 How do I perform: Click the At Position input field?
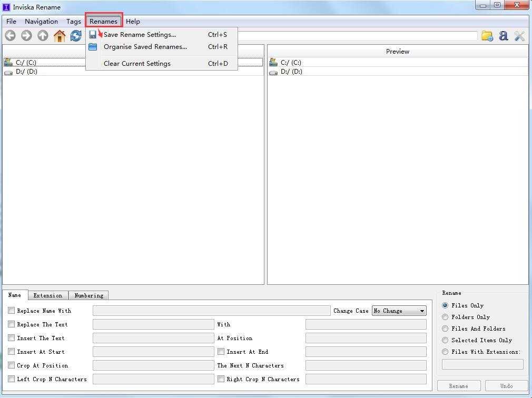[366, 337]
